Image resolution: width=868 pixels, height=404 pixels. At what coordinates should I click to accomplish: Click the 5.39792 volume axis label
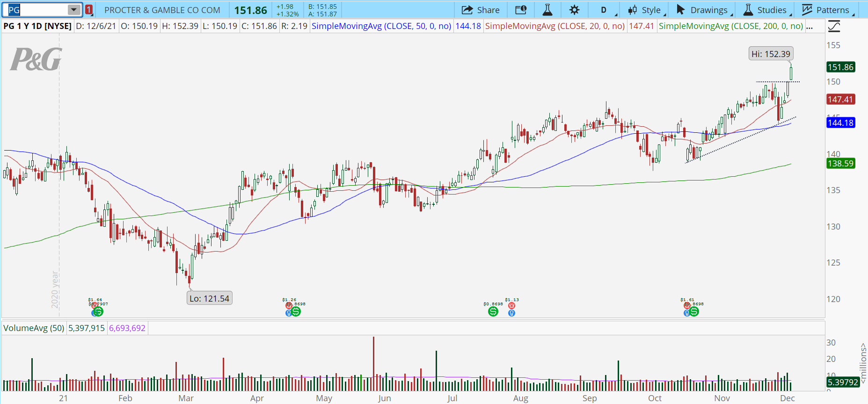coord(843,382)
